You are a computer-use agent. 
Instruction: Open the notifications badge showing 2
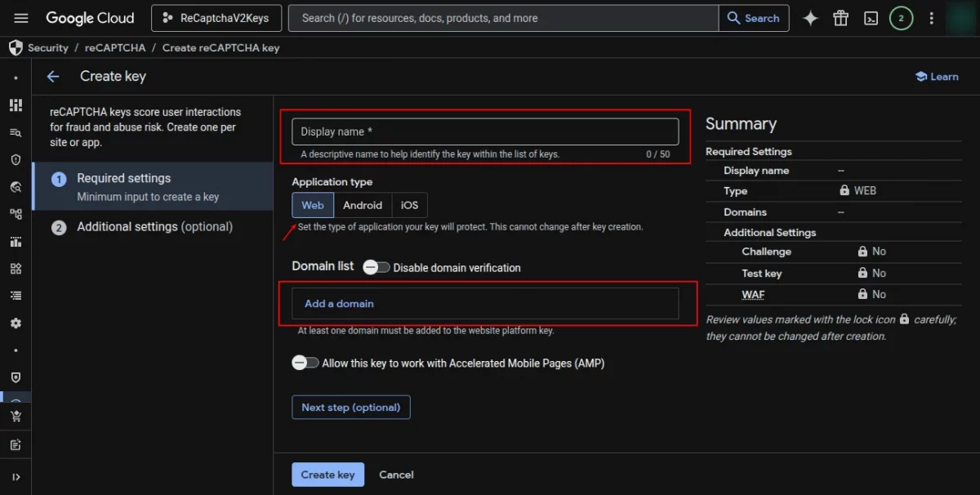(901, 18)
